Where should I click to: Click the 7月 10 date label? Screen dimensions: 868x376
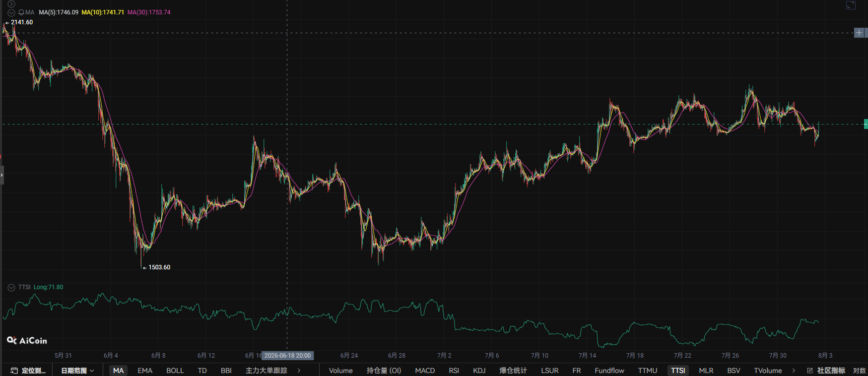click(539, 356)
